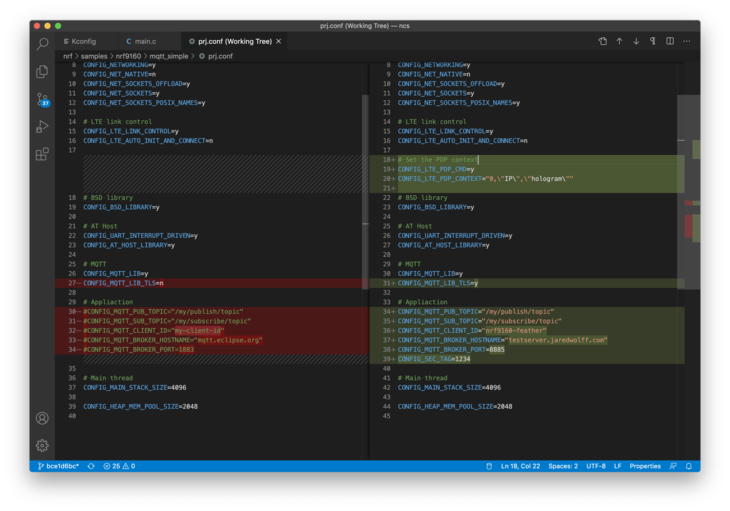
Task: Open the Search view in activity bar
Action: tap(42, 44)
